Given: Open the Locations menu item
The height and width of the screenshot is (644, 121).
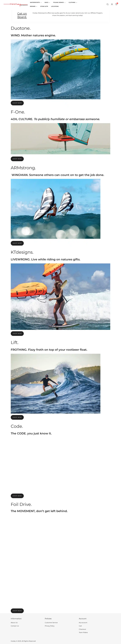Looking at the screenshot, I should point(55,6).
